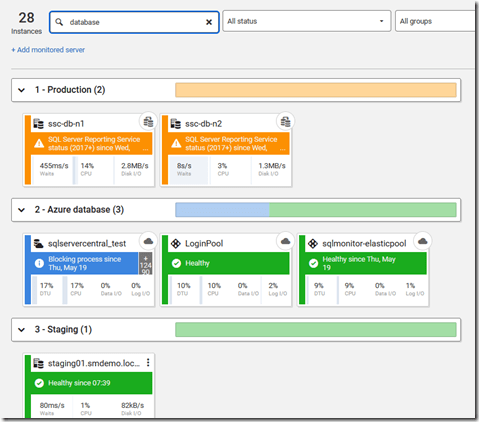The height and width of the screenshot is (422, 479).
Task: Open the sqlmonitor-elasticpool name
Action: click(364, 244)
